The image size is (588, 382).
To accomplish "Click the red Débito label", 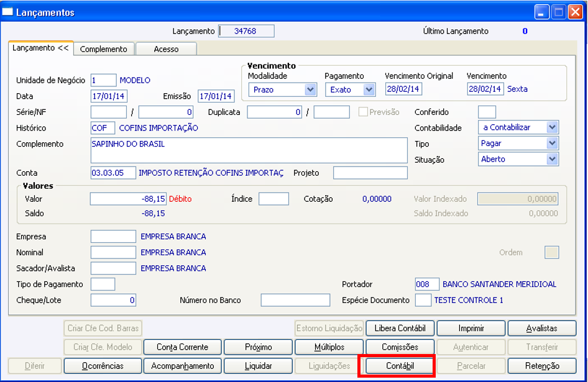I will [x=180, y=199].
